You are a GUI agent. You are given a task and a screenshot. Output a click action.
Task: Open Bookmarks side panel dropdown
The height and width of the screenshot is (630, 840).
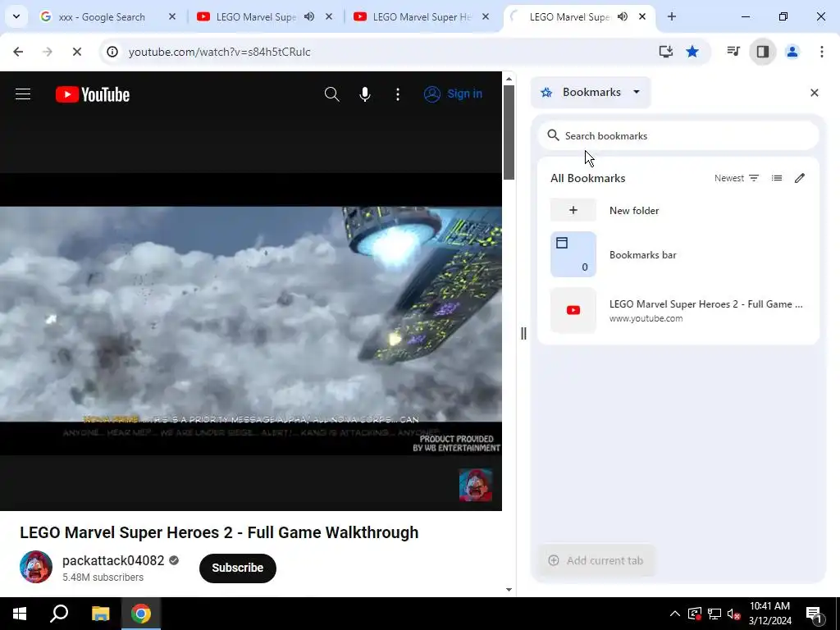tap(591, 92)
